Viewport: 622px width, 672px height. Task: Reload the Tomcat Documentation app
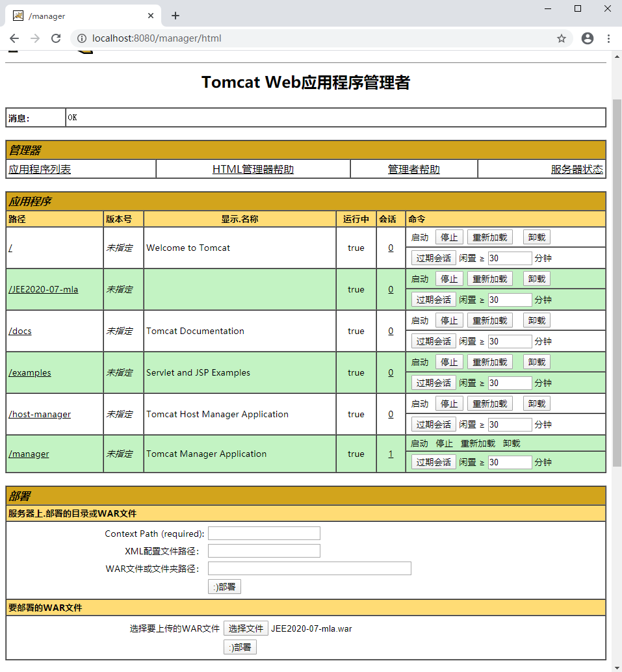pos(489,320)
